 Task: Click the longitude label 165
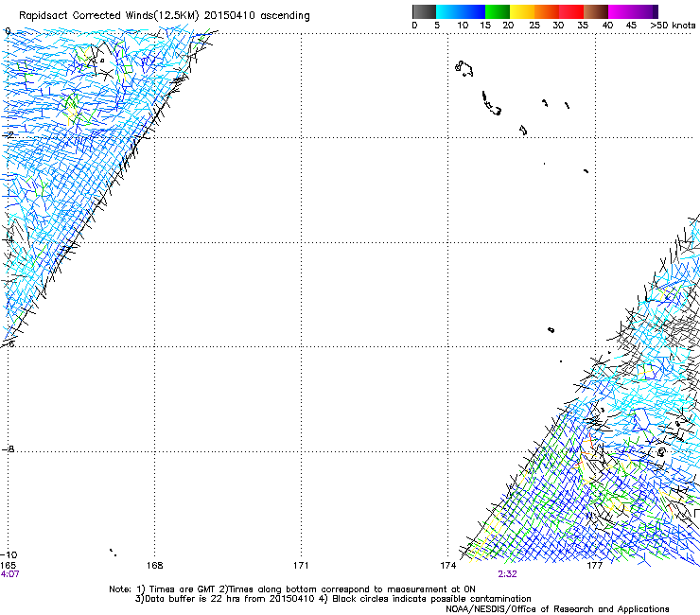(8, 566)
